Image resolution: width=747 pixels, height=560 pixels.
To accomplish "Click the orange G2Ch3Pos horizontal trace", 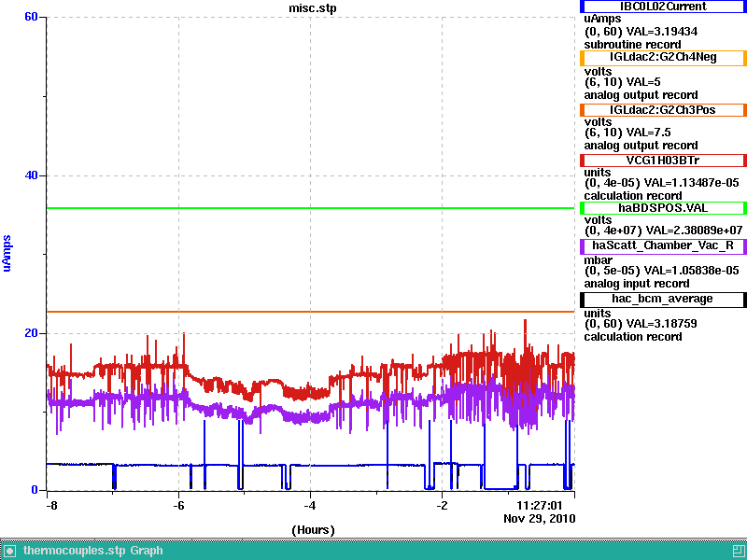I will [311, 312].
